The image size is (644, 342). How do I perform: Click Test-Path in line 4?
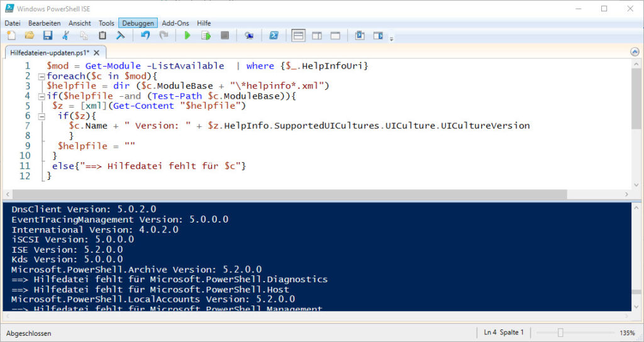click(177, 96)
